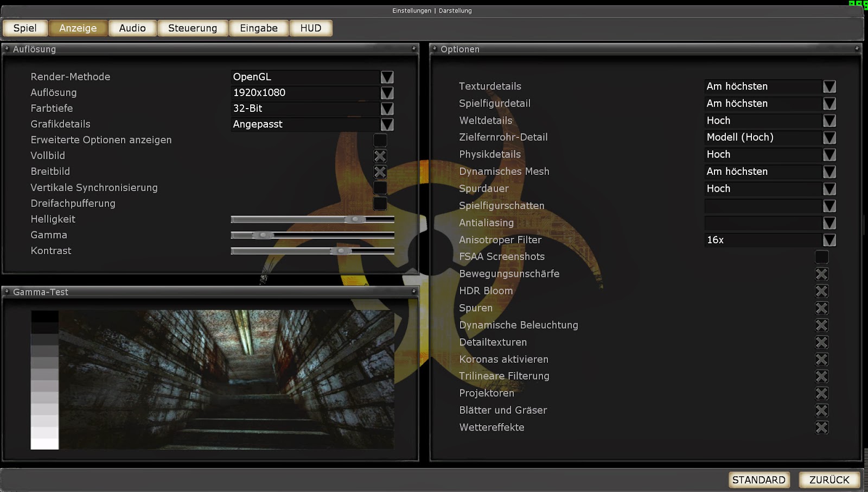Open the Antialiasing dropdown

pyautogui.click(x=828, y=223)
